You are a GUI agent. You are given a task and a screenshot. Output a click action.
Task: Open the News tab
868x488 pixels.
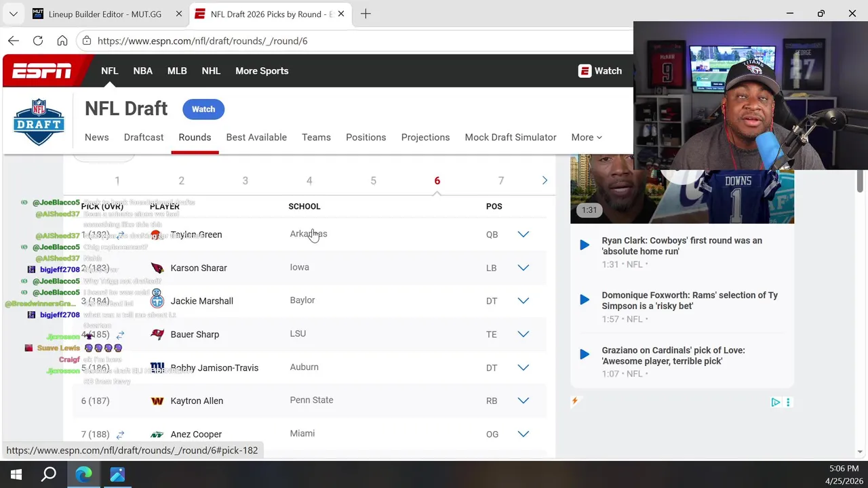(97, 137)
